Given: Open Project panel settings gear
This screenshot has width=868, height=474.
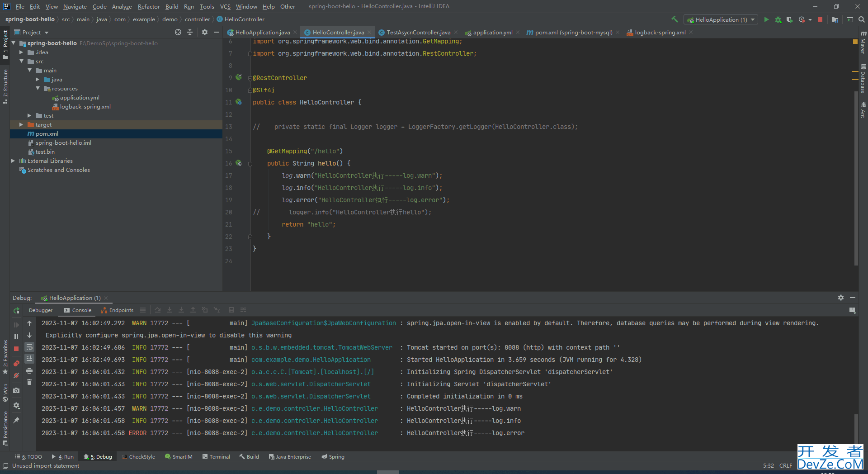Looking at the screenshot, I should coord(205,32).
